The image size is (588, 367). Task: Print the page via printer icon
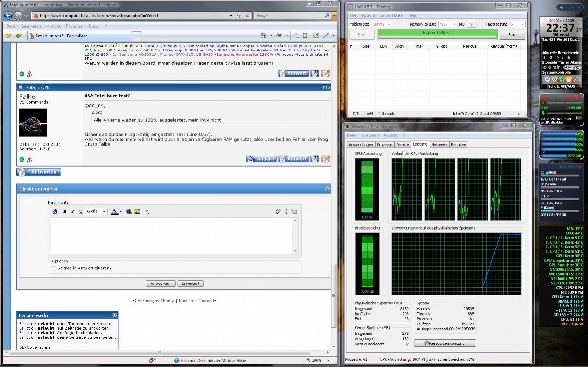(x=279, y=35)
